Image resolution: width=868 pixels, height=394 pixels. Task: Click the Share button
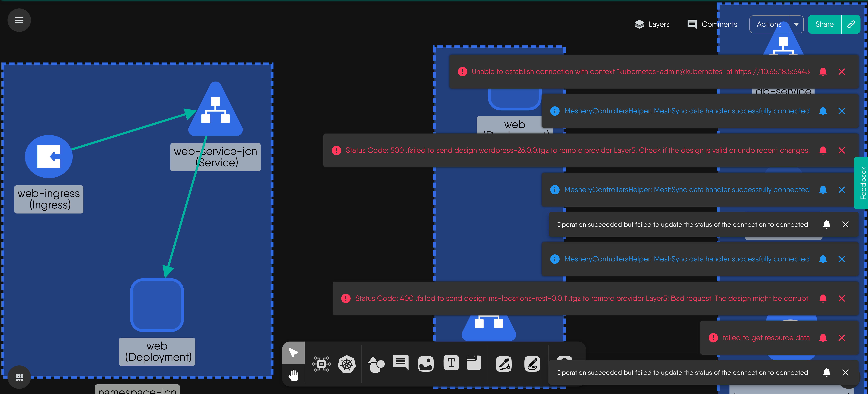click(x=824, y=24)
